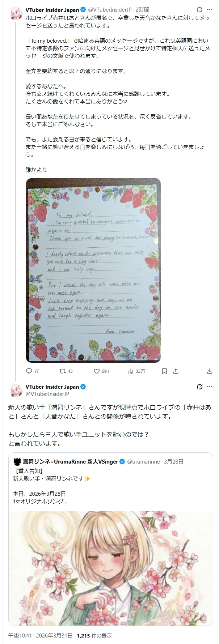This screenshot has height=644, width=219.
Task: Click the share icon under letter photo
Action: tap(176, 371)
